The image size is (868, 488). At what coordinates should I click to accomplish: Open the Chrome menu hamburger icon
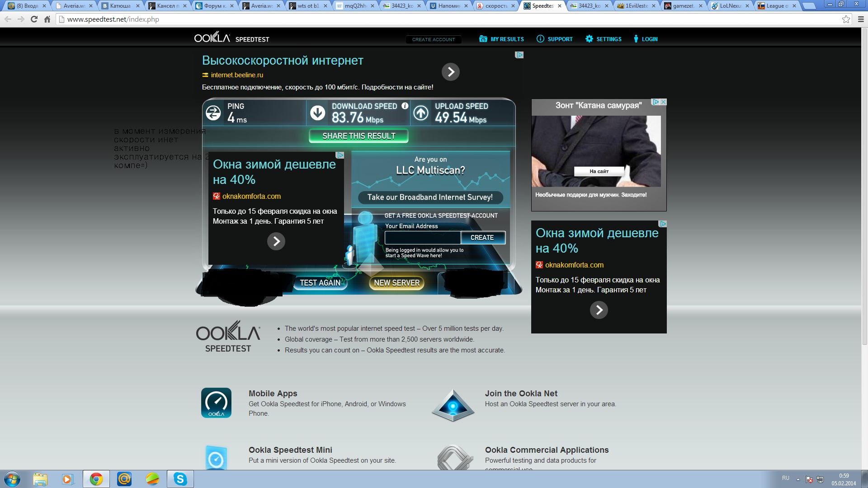pyautogui.click(x=861, y=19)
